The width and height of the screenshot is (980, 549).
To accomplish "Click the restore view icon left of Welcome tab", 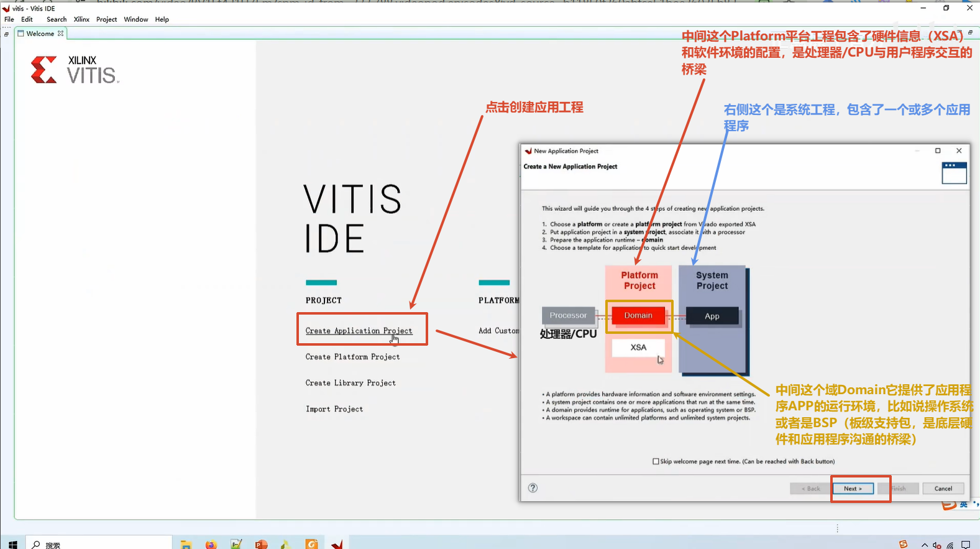I will point(6,34).
